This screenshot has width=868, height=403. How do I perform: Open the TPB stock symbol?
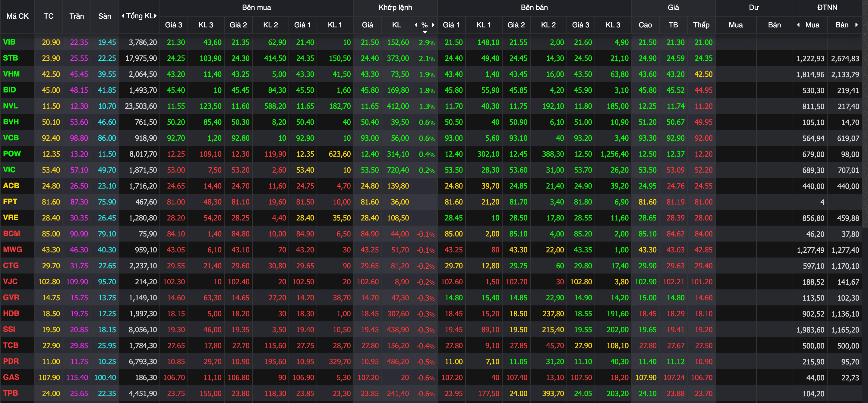coord(10,393)
